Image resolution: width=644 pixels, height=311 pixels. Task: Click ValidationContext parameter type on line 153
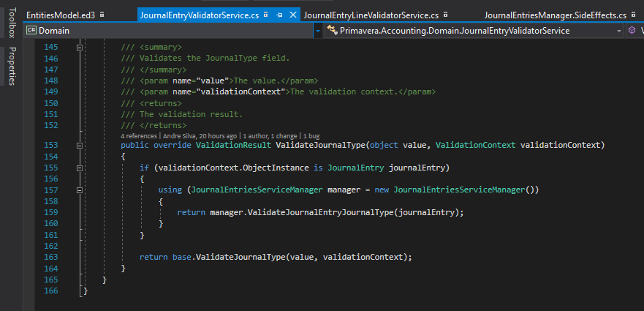[x=475, y=145]
